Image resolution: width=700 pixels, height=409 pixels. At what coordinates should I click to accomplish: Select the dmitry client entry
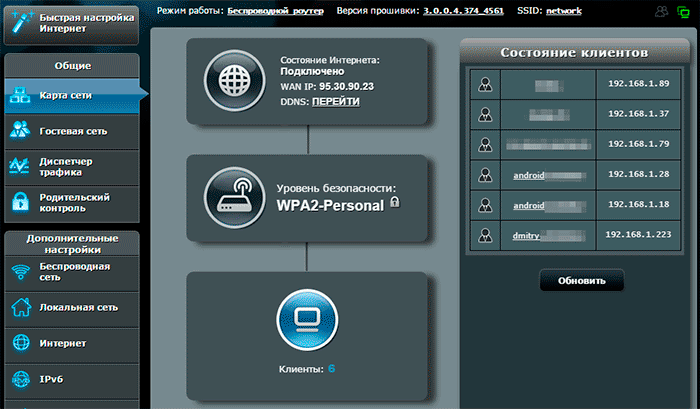pyautogui.click(x=526, y=235)
